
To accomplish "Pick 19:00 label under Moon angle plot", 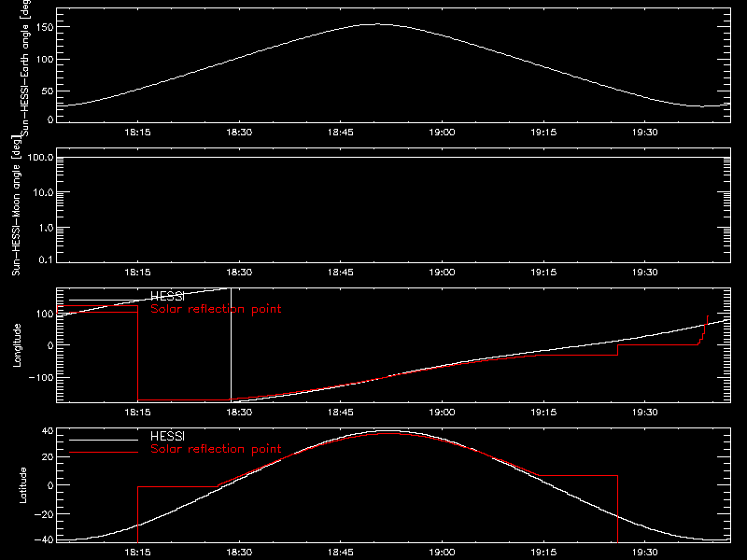I will [442, 273].
